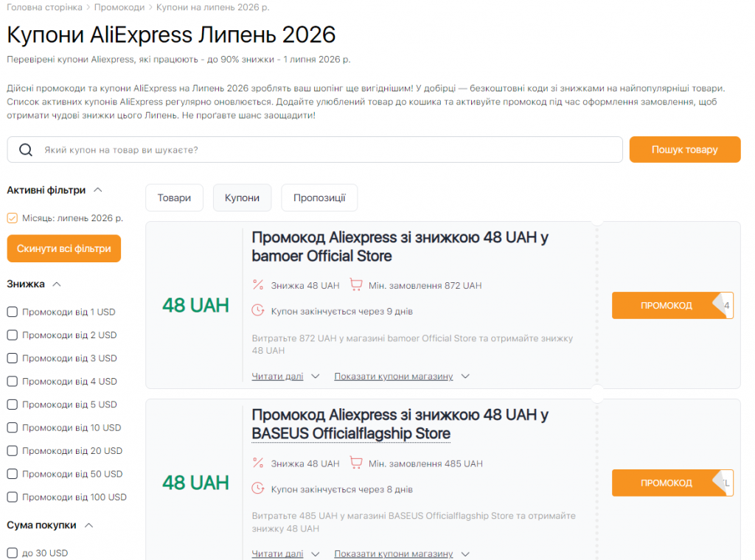The image size is (755, 560).
Task: Click clock icon in bamoer coupon
Action: [x=258, y=310]
